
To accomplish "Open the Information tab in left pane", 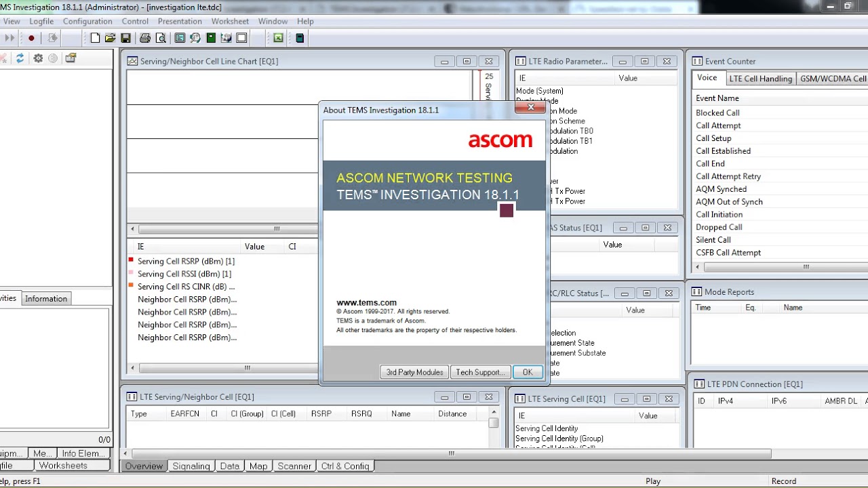I will tap(46, 298).
